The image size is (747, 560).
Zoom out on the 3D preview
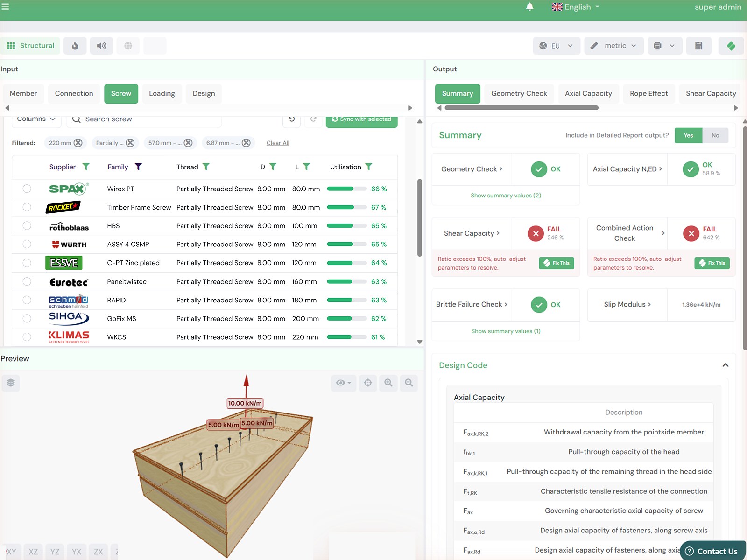pos(409,383)
